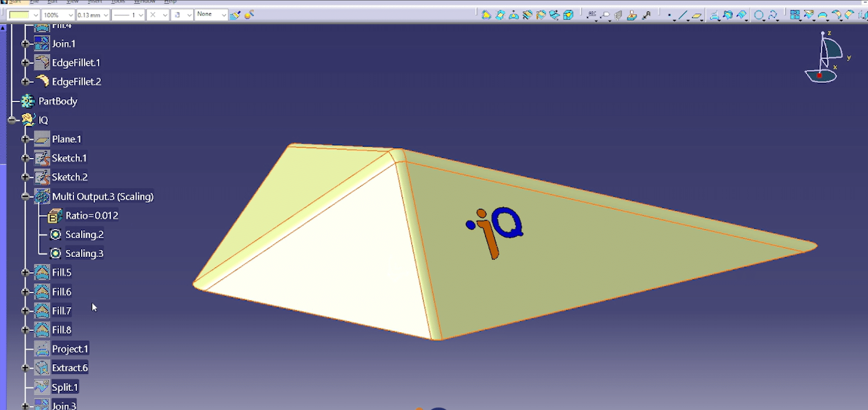Click the Project.1 icon in the tree

[42, 348]
